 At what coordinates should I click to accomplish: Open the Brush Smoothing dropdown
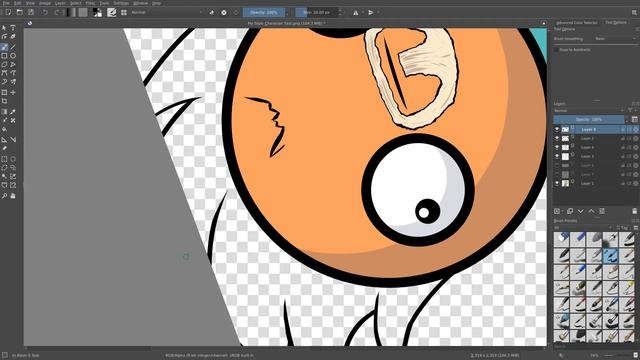click(x=615, y=39)
